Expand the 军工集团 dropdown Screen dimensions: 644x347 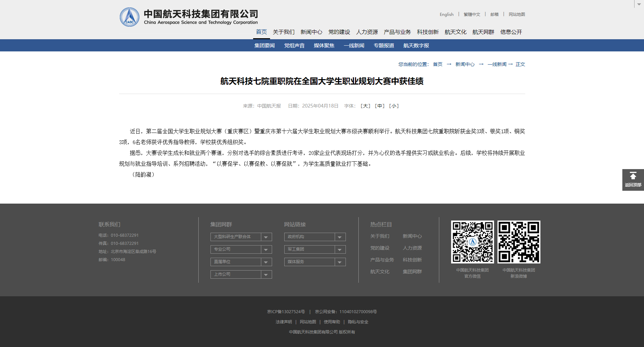coord(315,249)
